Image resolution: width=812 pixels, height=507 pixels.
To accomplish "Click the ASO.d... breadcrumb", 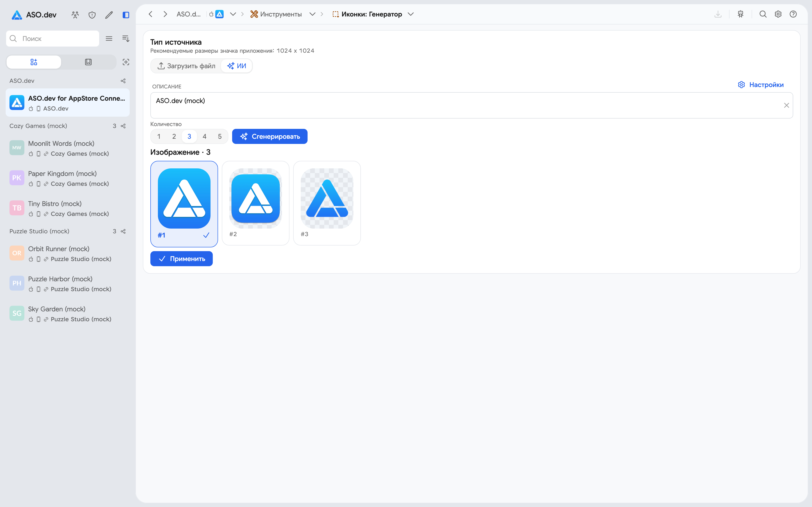I will click(189, 14).
